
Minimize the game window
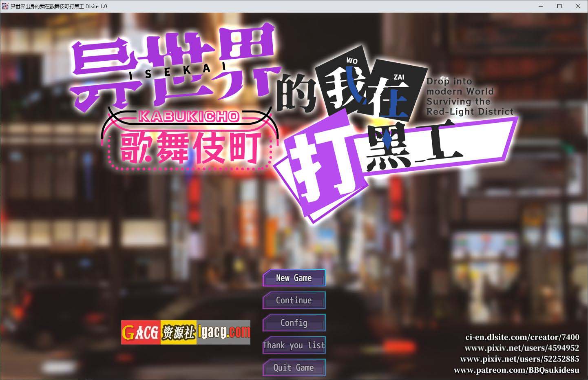(x=541, y=6)
